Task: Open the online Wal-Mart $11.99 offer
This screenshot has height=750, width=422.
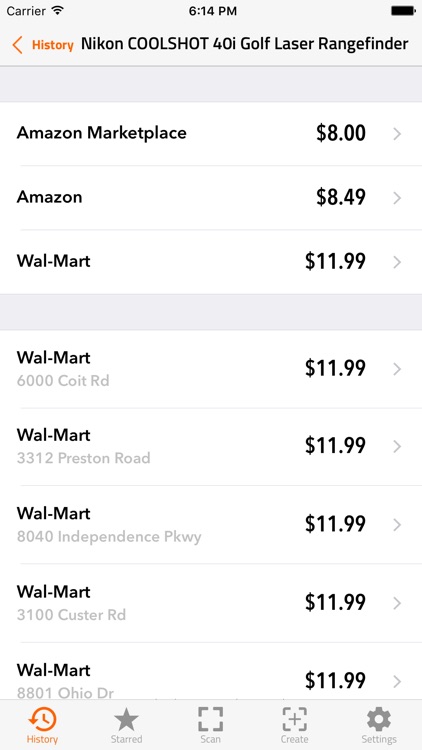Action: point(211,262)
